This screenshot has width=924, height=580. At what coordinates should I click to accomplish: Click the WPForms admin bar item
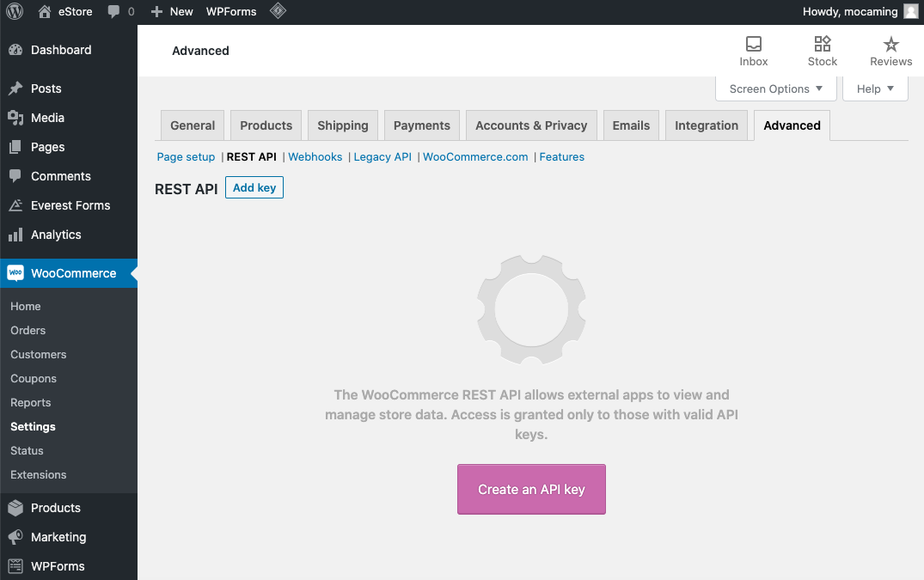click(x=231, y=12)
